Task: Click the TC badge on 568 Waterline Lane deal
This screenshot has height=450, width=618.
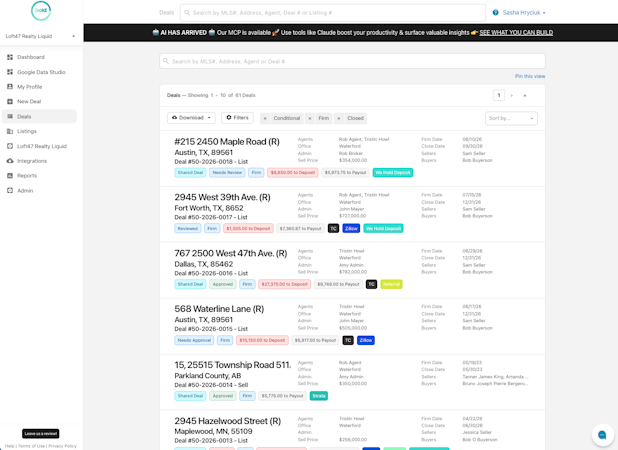Action: [348, 340]
